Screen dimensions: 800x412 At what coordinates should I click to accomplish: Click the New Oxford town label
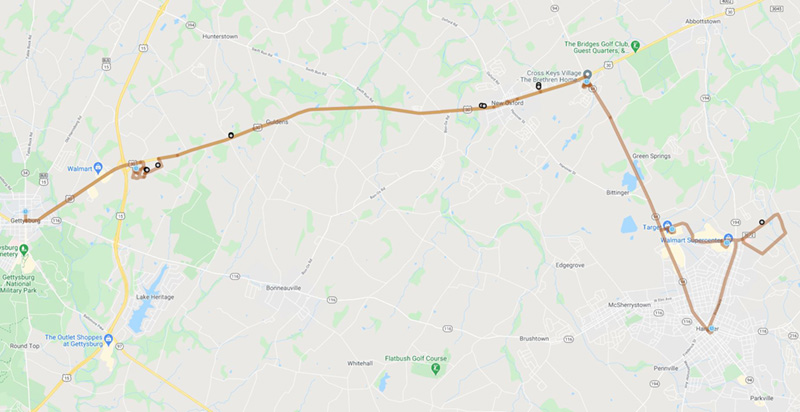click(507, 103)
